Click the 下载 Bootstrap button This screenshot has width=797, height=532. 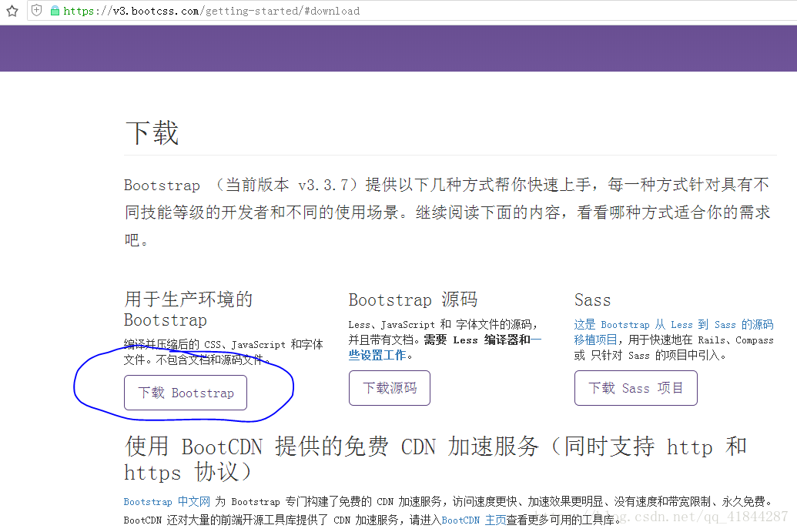(x=186, y=393)
